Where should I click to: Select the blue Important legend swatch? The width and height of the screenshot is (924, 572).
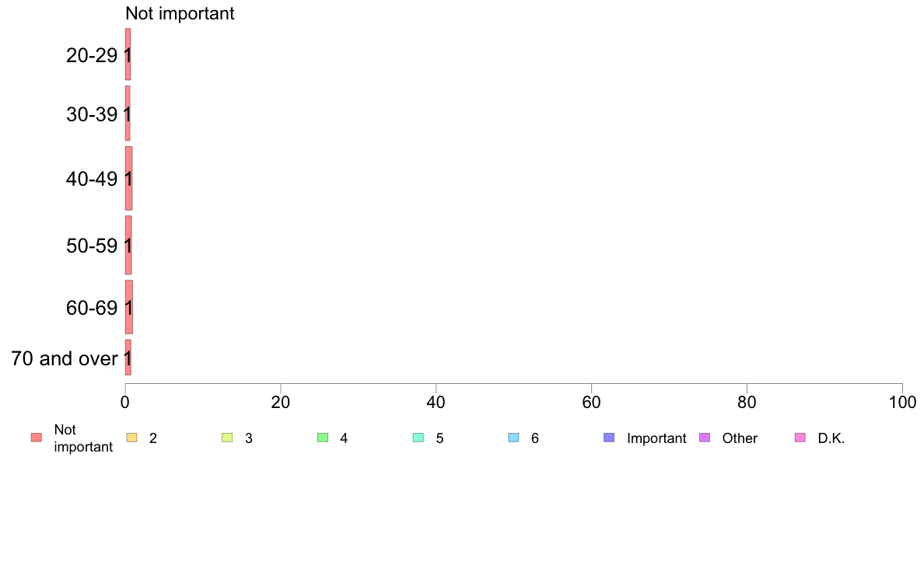click(609, 438)
